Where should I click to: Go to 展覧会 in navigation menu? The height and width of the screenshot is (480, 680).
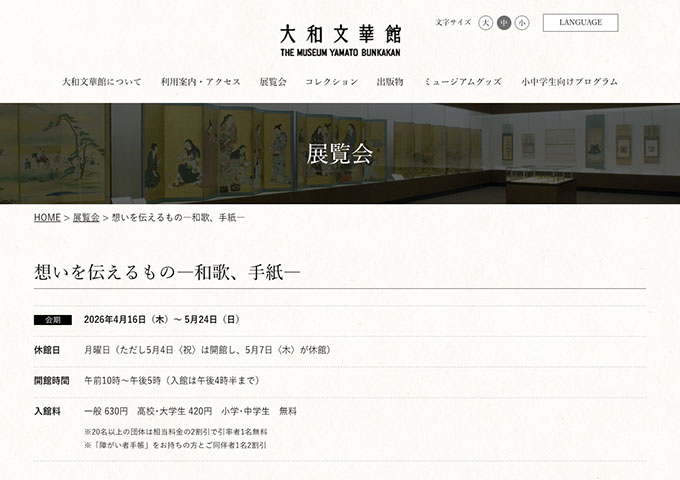[273, 82]
